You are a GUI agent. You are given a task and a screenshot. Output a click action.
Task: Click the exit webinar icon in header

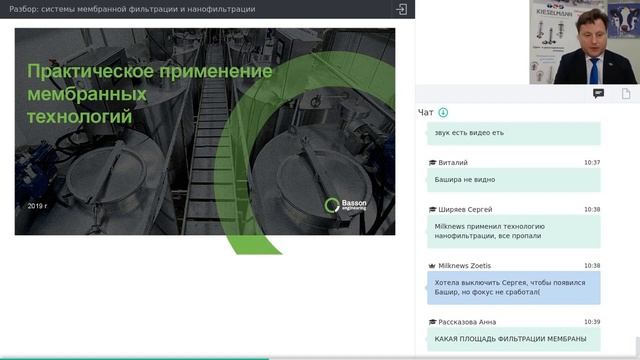(401, 9)
